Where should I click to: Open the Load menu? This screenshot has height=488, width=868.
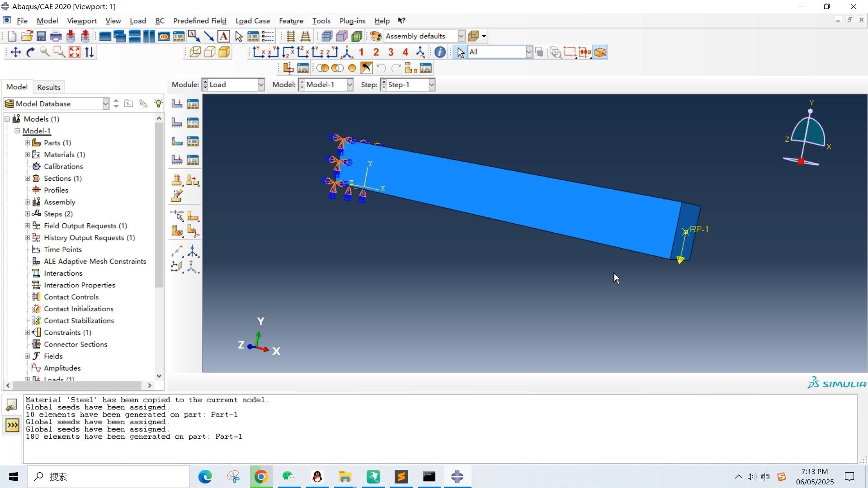[x=138, y=21]
